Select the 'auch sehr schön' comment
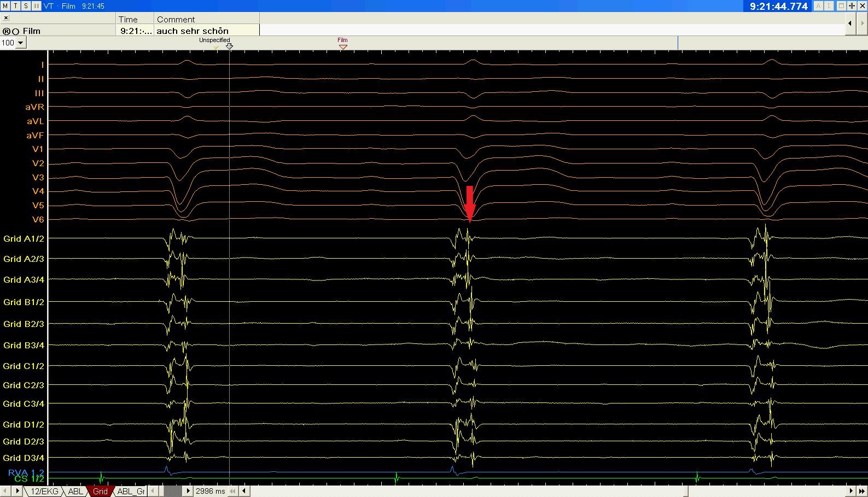This screenshot has width=868, height=497. coord(193,31)
